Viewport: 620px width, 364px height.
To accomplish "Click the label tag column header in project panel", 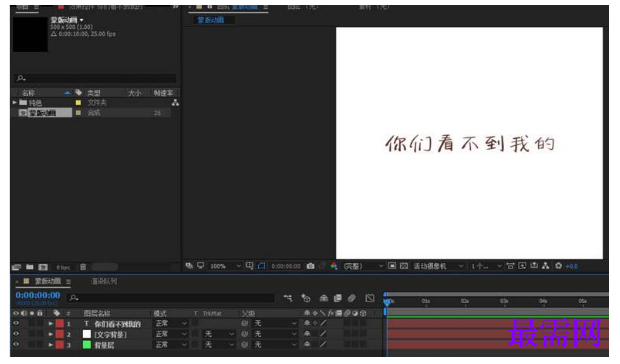I will [78, 92].
